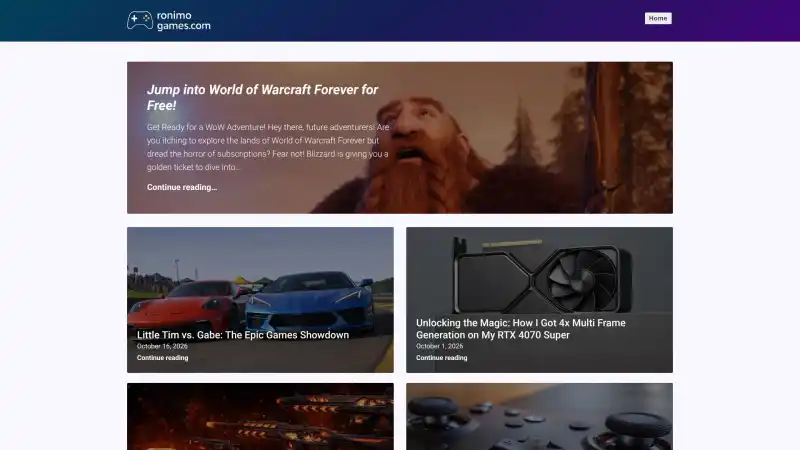Click the featured post's "Continue reading..." link

point(182,187)
